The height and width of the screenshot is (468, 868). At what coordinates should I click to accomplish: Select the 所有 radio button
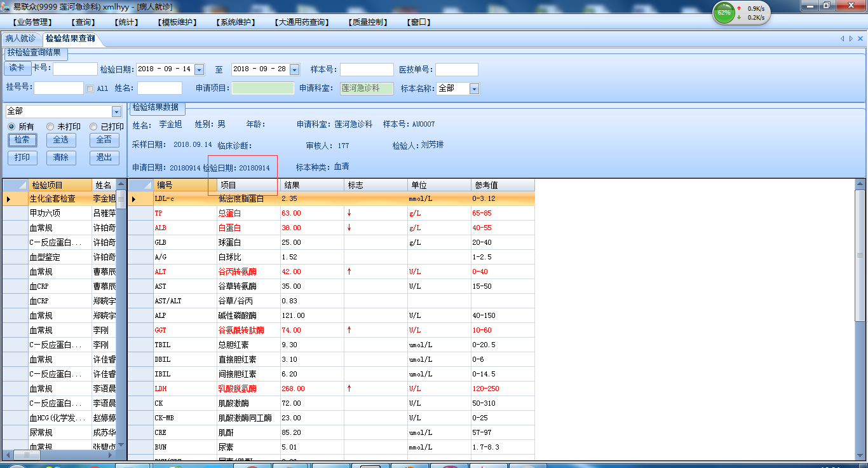[x=11, y=127]
